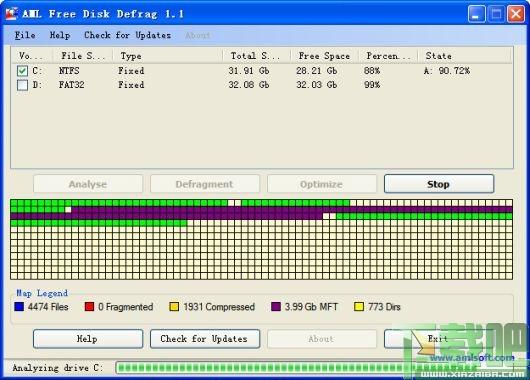Click the 0 Fragmented legend label
Image resolution: width=530 pixels, height=380 pixels.
point(125,307)
